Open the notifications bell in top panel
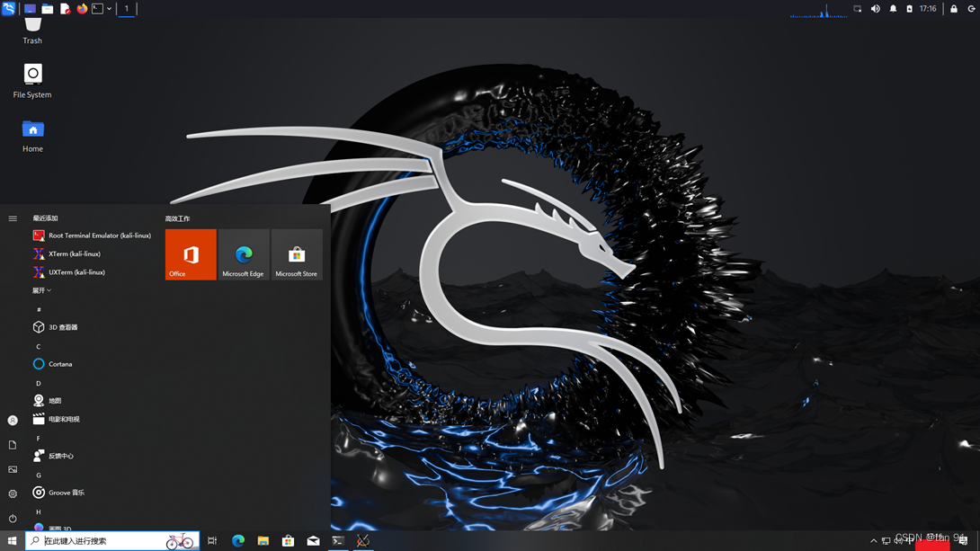Image resolution: width=980 pixels, height=551 pixels. coord(893,9)
